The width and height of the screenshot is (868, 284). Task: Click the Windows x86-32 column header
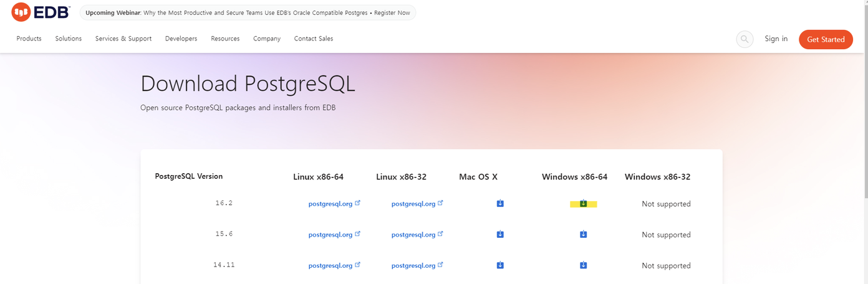point(658,177)
